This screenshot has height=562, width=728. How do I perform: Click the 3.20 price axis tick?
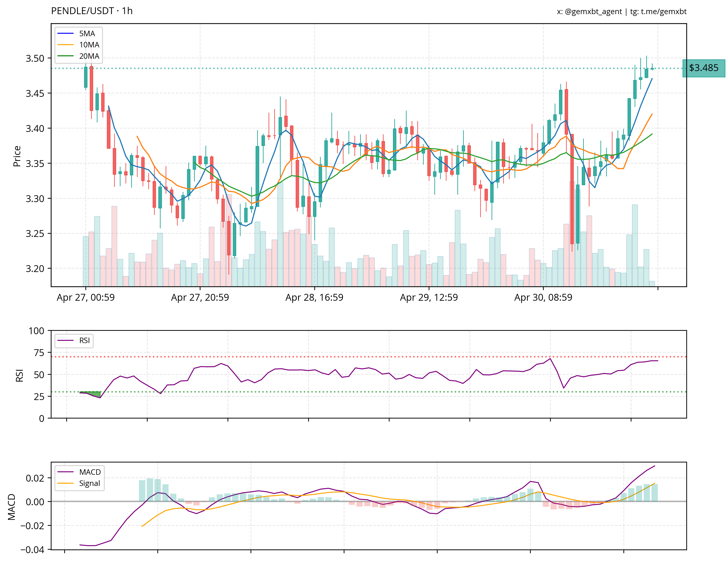pyautogui.click(x=35, y=269)
